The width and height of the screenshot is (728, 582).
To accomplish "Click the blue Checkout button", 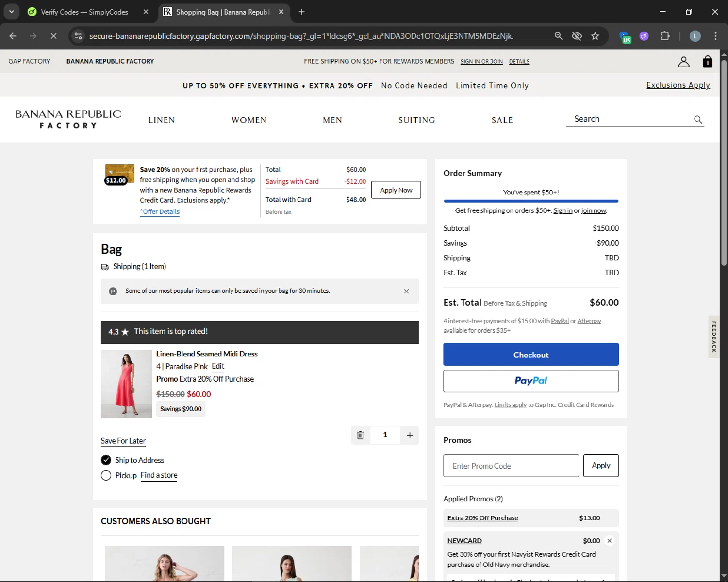I will coord(531,355).
